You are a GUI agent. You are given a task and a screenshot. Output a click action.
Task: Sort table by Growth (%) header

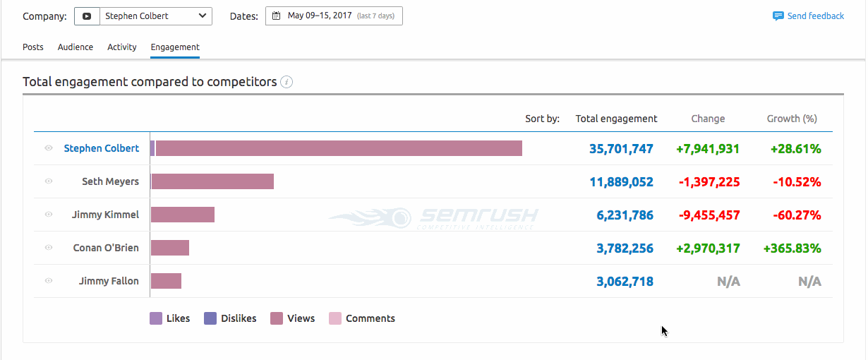[792, 119]
